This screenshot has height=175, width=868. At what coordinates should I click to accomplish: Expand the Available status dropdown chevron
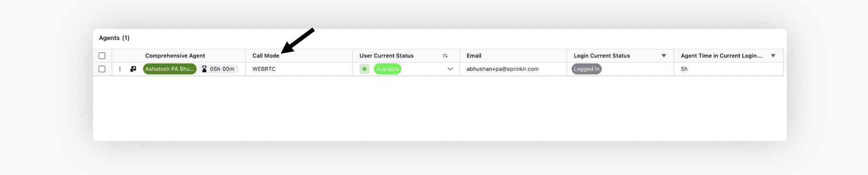click(450, 69)
